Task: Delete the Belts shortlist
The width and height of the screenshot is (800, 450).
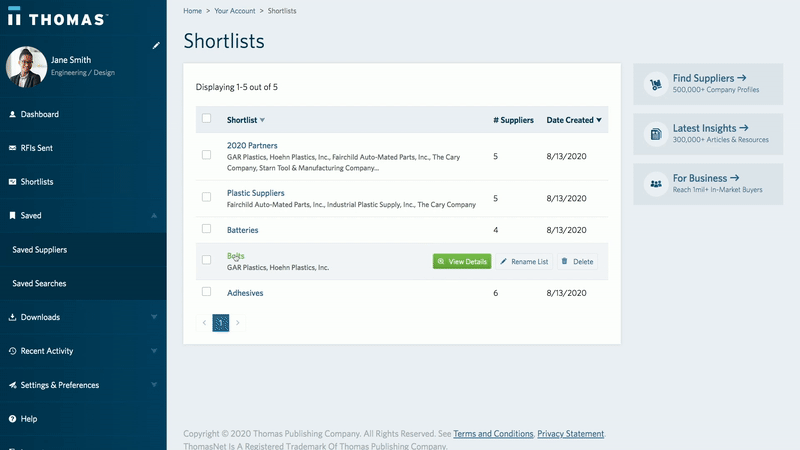Action: tap(577, 261)
